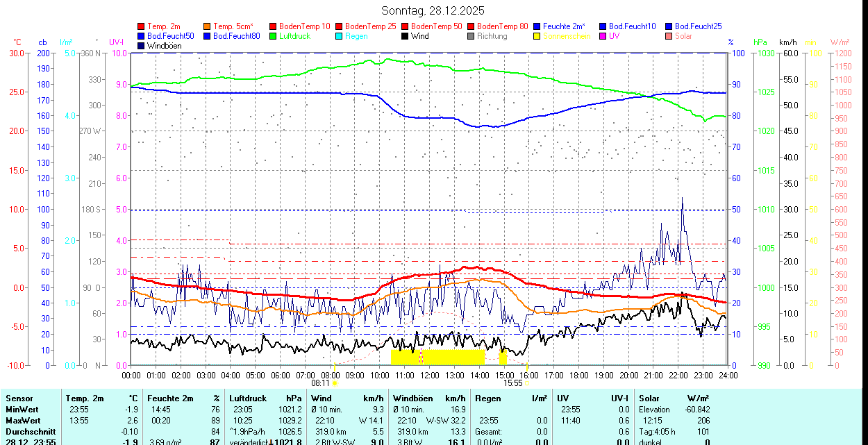This screenshot has height=445, width=868.
Task: Click the date title Sonntag, 28.12.2025
Action: [433, 10]
